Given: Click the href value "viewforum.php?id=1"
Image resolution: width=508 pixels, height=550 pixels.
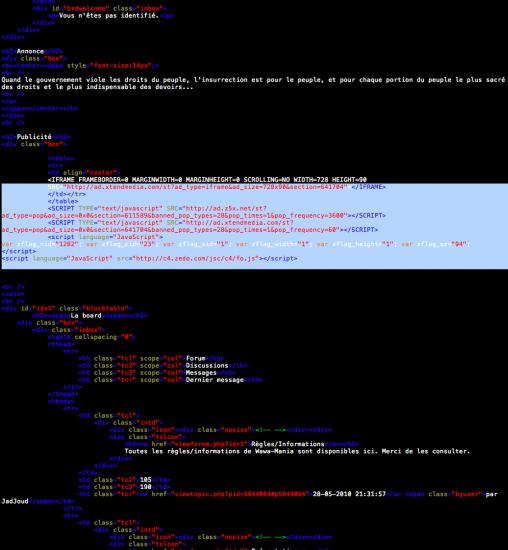Looking at the screenshot, I should [209, 444].
